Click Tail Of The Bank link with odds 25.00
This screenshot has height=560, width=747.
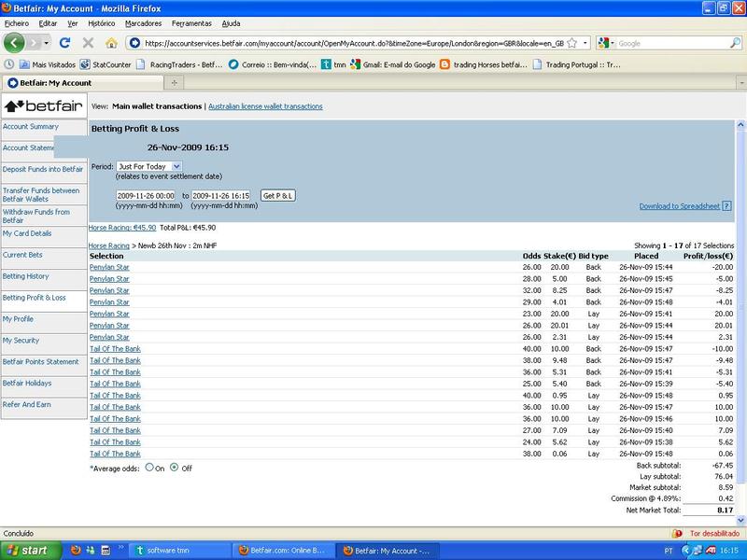click(115, 384)
